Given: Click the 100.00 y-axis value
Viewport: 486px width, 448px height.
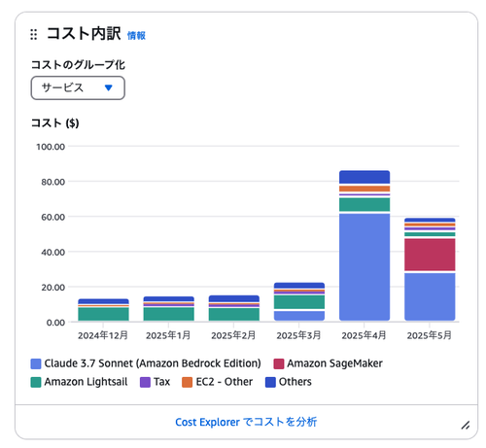Looking at the screenshot, I should click(x=51, y=147).
